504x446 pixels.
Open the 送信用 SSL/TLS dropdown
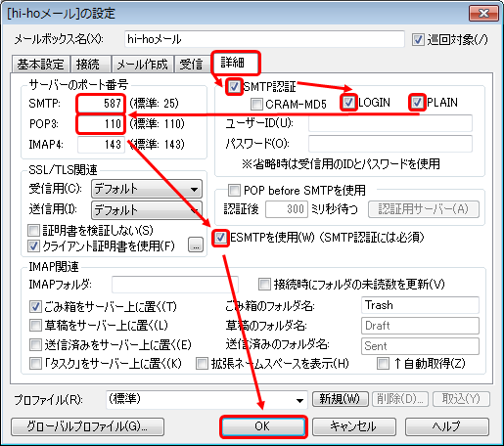[x=147, y=210]
